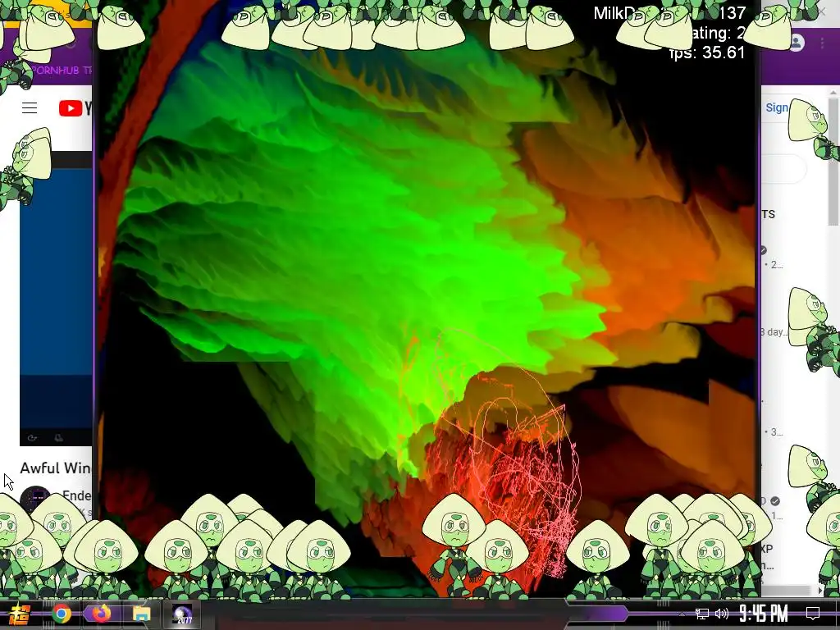Open the Start menu on the taskbar
840x630 pixels.
coord(21,614)
